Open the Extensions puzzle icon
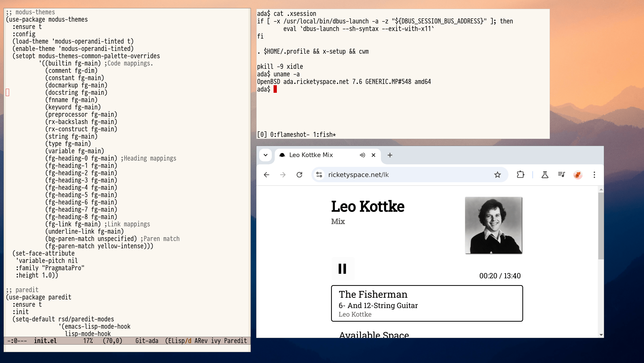Screen dimensions: 644x363 pyautogui.click(x=520, y=175)
